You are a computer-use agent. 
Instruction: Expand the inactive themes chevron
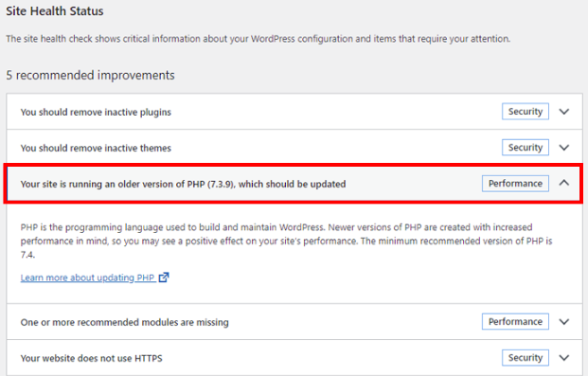tap(564, 148)
